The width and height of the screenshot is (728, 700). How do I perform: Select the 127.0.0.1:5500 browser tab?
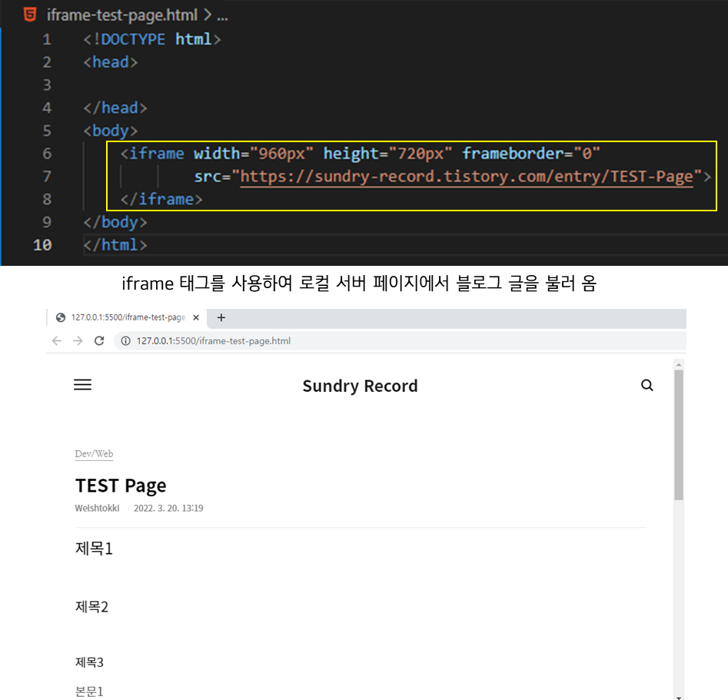[x=127, y=317]
